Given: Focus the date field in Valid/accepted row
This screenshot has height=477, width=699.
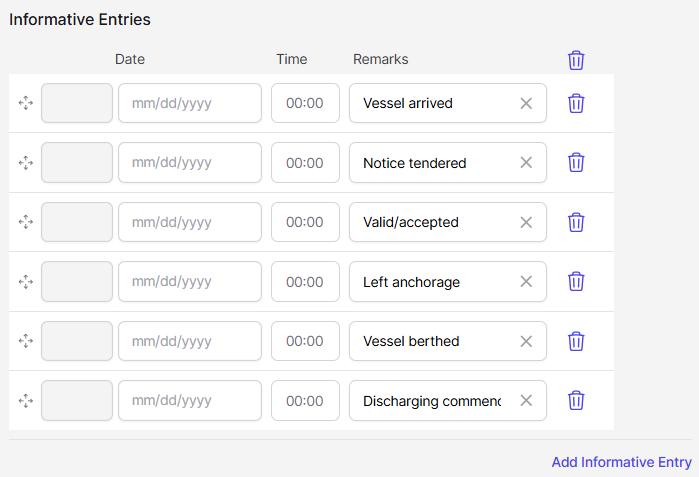Looking at the screenshot, I should (189, 222).
